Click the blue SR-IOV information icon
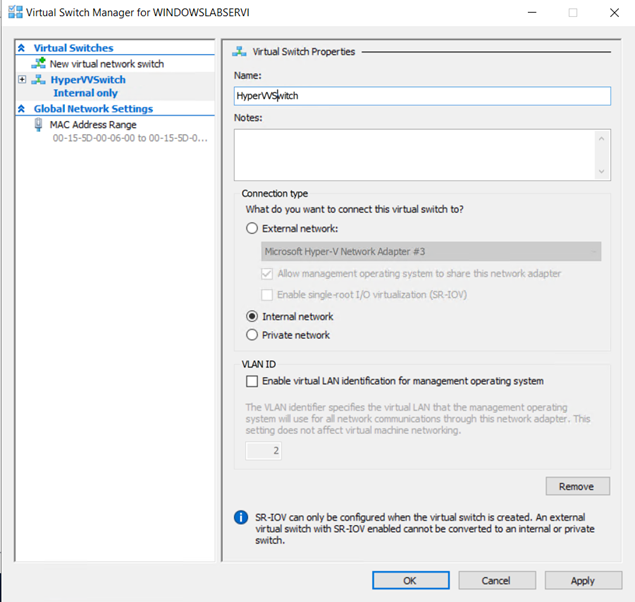Viewport: 635px width, 602px height. (x=241, y=517)
